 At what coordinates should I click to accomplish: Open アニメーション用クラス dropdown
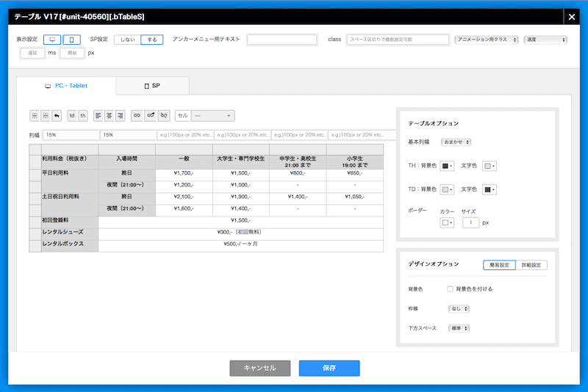click(x=487, y=40)
